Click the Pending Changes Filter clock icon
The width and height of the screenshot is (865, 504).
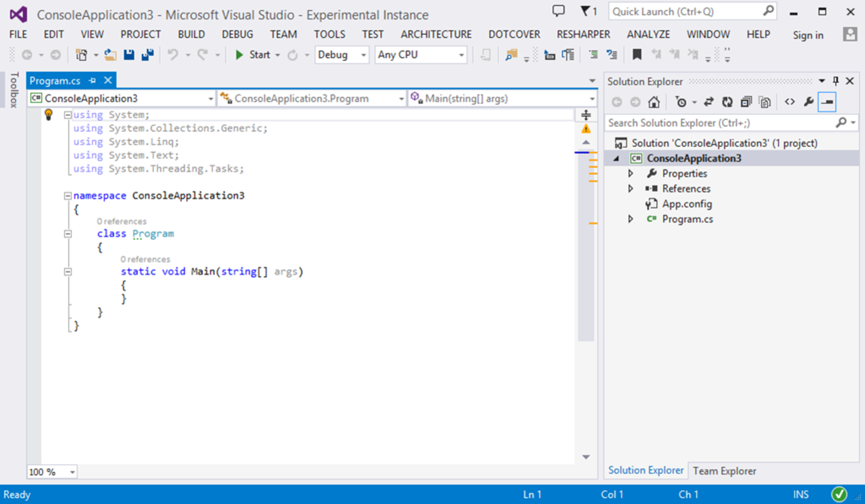click(x=681, y=102)
